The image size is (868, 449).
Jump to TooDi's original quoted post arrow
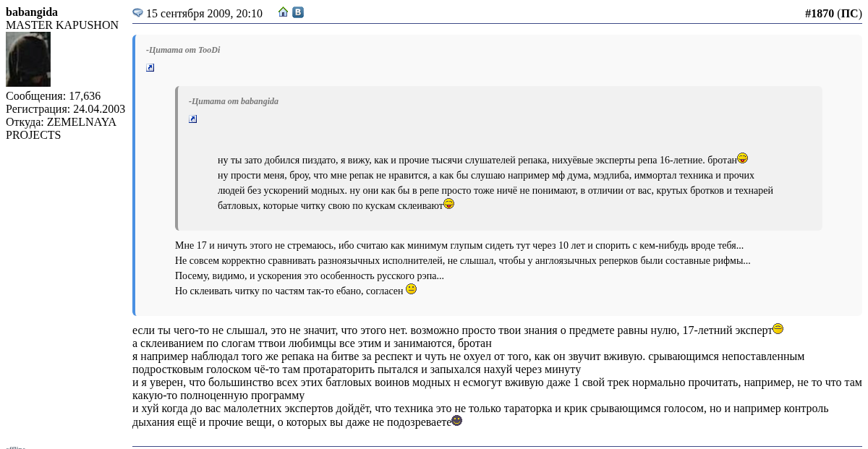[x=150, y=68]
